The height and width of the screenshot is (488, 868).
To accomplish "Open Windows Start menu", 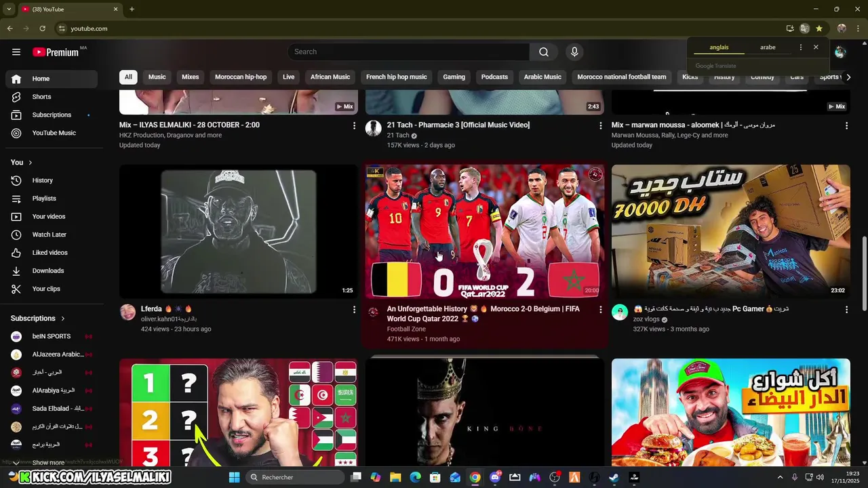I will coord(234,477).
